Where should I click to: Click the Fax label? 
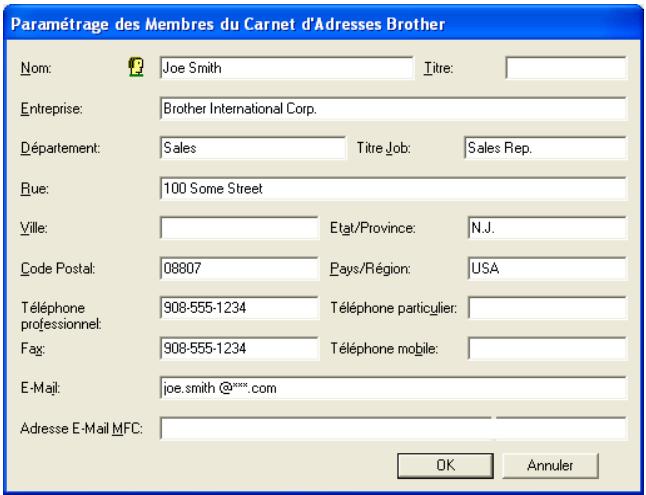click(33, 348)
